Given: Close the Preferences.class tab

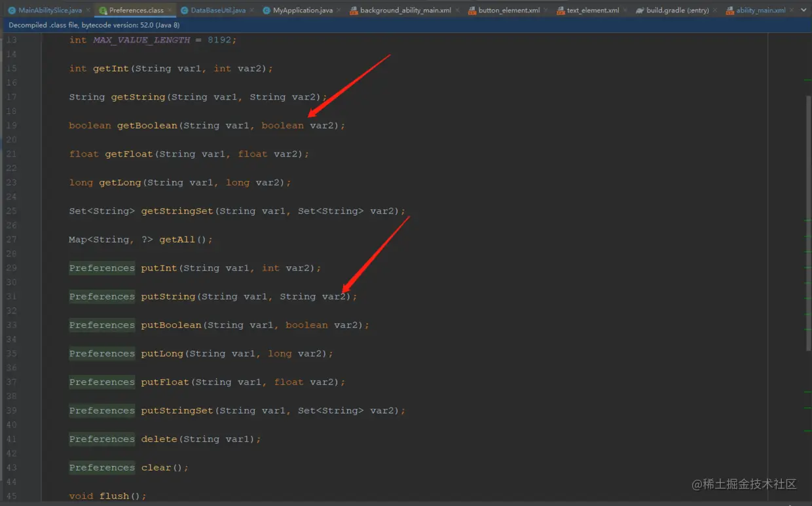Looking at the screenshot, I should point(170,10).
